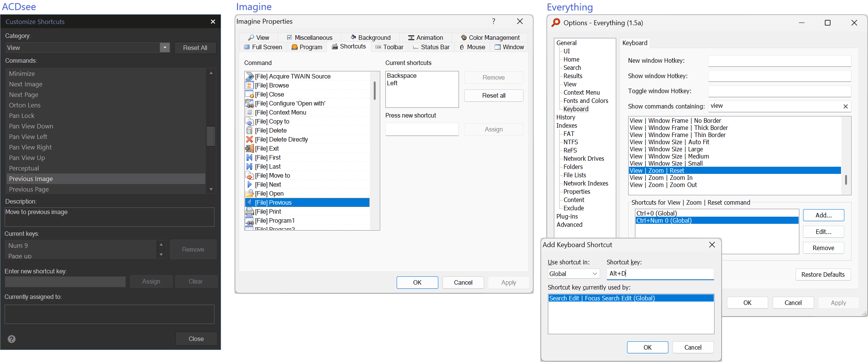The width and height of the screenshot is (868, 362).
Task: Click Edit... button in Everything Options
Action: tap(824, 232)
